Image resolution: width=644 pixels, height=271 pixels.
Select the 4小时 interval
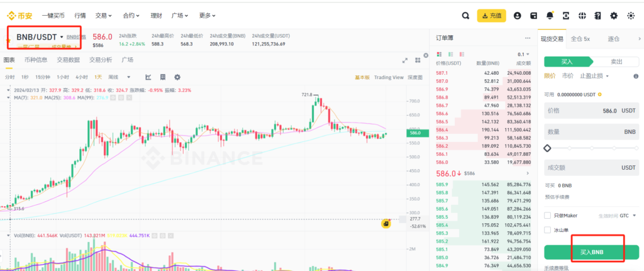point(82,77)
